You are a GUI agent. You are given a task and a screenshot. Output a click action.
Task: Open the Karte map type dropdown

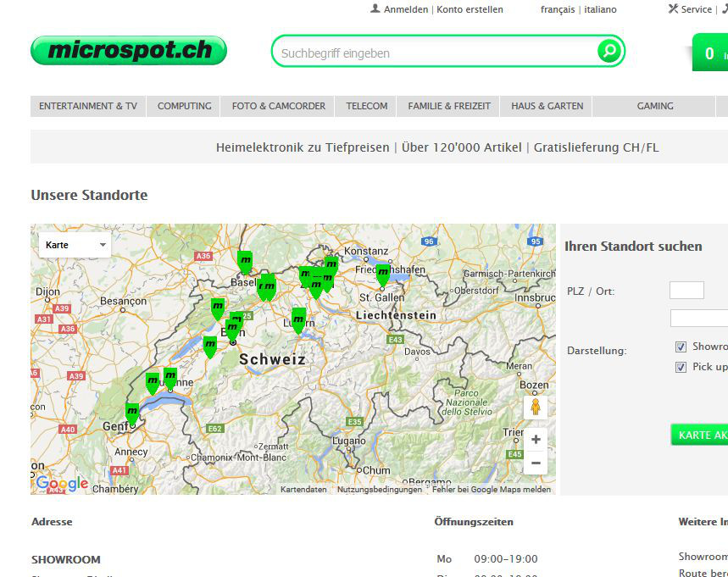75,245
